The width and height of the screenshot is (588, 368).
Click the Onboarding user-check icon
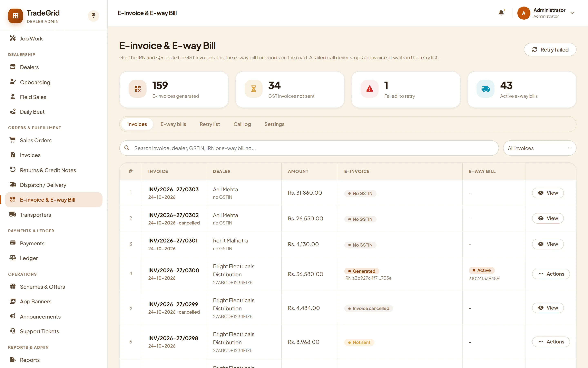tap(13, 82)
